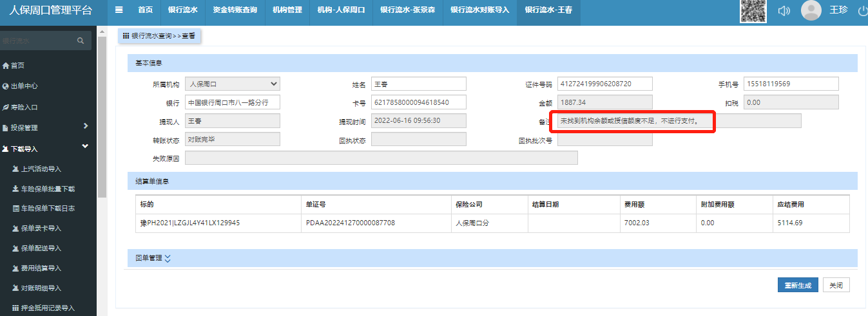This screenshot has height=316, width=868.
Task: Open the 所属机构 dropdown
Action: pyautogui.click(x=233, y=84)
